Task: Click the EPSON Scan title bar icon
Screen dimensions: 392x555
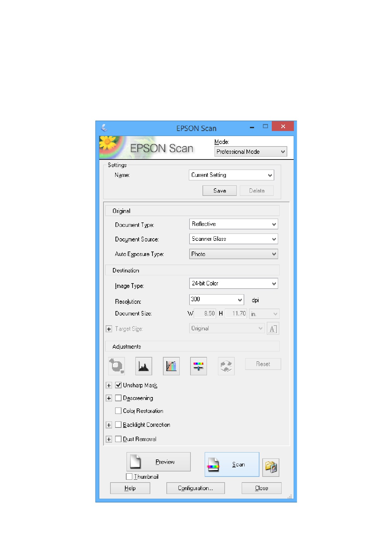Action: [104, 128]
